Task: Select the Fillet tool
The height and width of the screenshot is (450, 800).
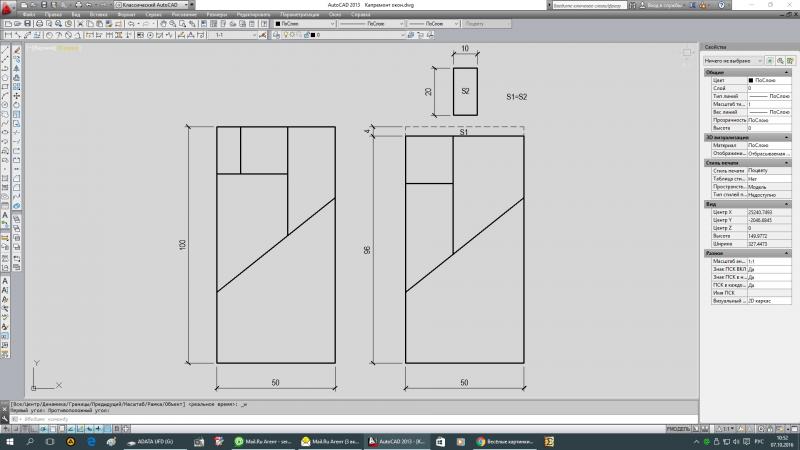Action: pos(16,187)
